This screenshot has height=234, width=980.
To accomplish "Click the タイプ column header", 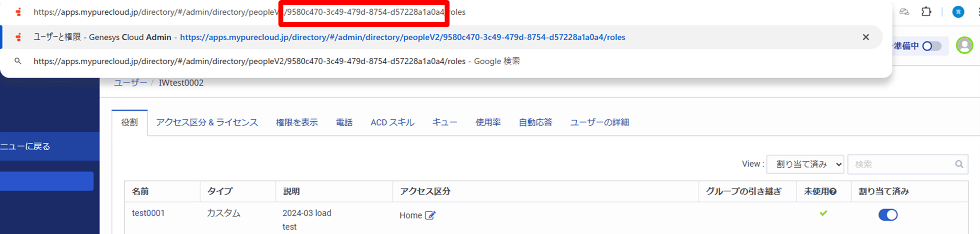I will click(220, 191).
